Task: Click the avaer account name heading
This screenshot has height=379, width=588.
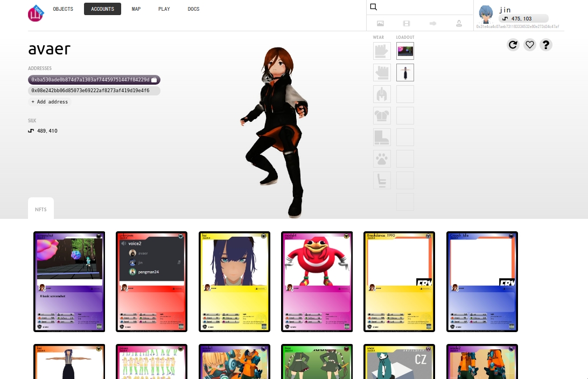Action: (49, 49)
